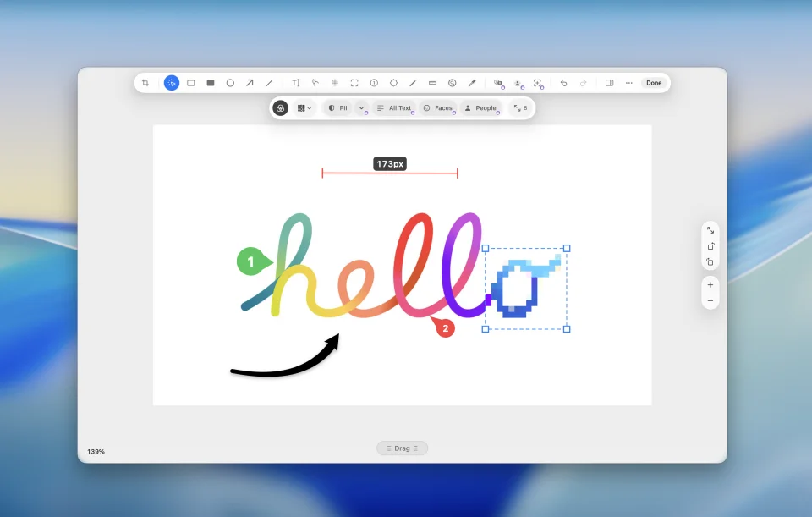Activate the blue selection pointer tool
Screen dimensions: 812x517
point(172,83)
